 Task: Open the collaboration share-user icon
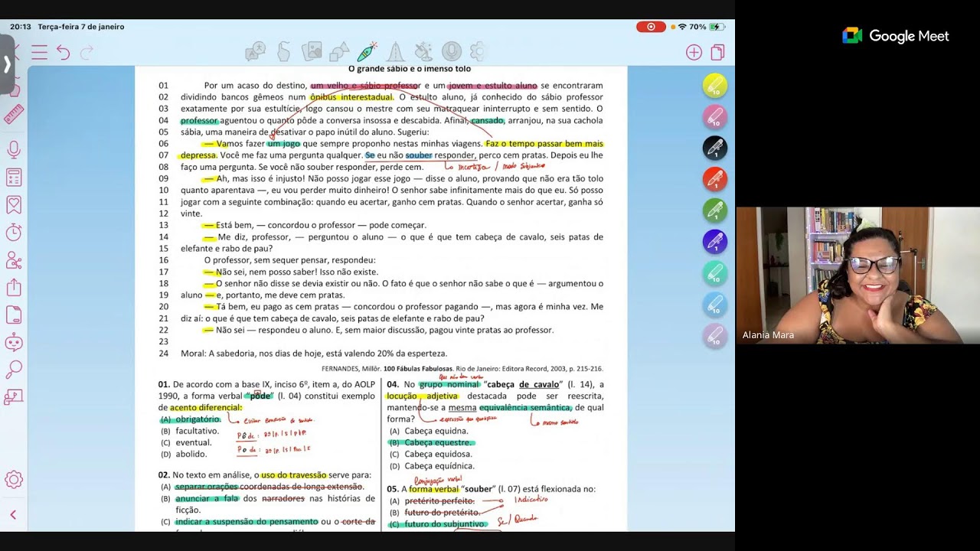[x=14, y=260]
